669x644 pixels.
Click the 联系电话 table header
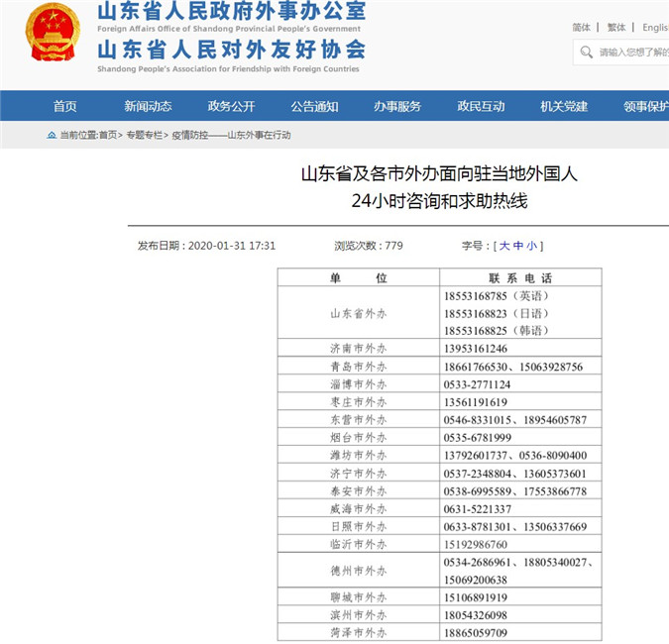point(520,278)
